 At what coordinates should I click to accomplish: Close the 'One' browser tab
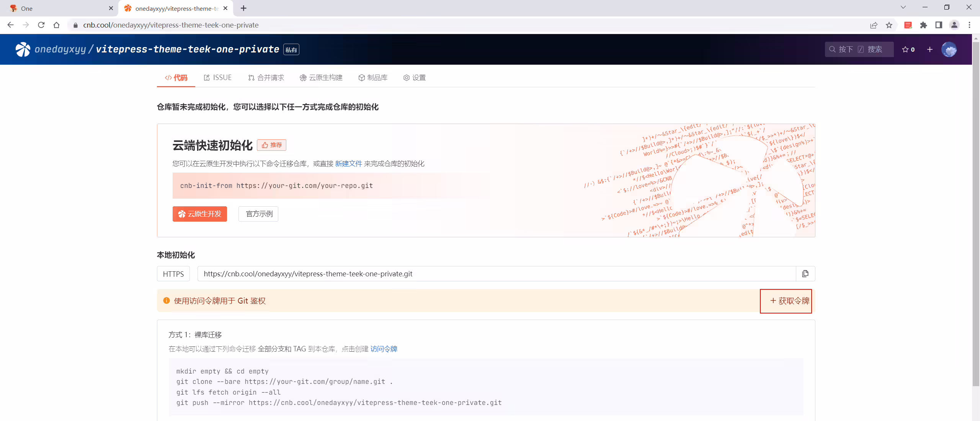click(111, 8)
